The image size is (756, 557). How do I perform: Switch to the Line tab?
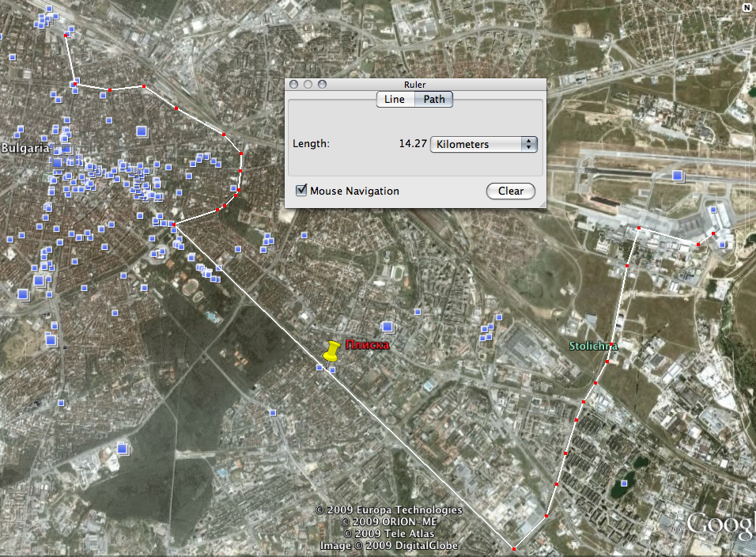coord(395,99)
